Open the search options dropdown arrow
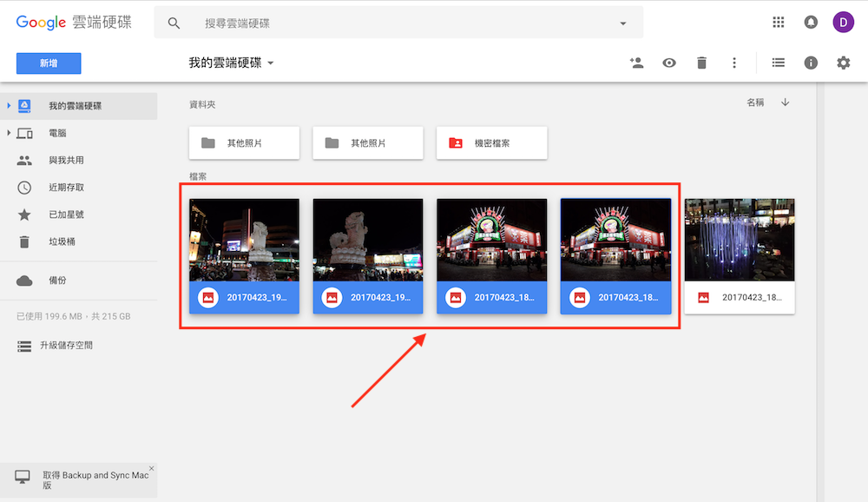Screen dimensions: 868x502 [622, 23]
